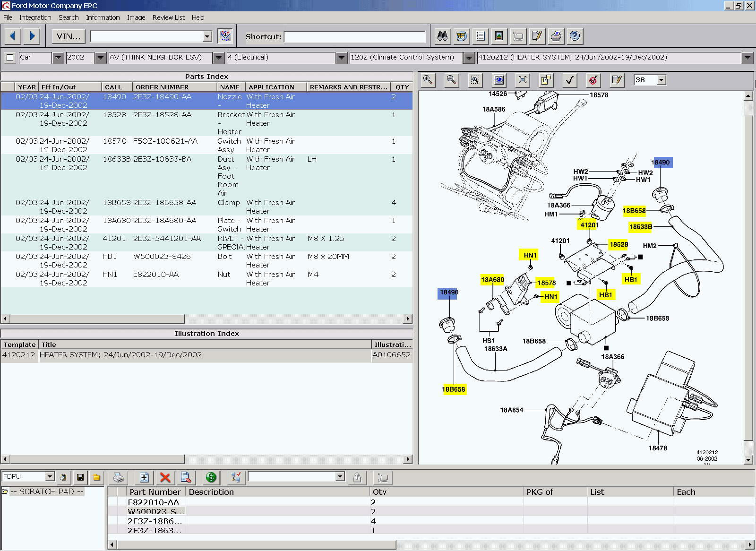Click into the Shortcut input field
Screen dimensions: 756x551
[354, 37]
